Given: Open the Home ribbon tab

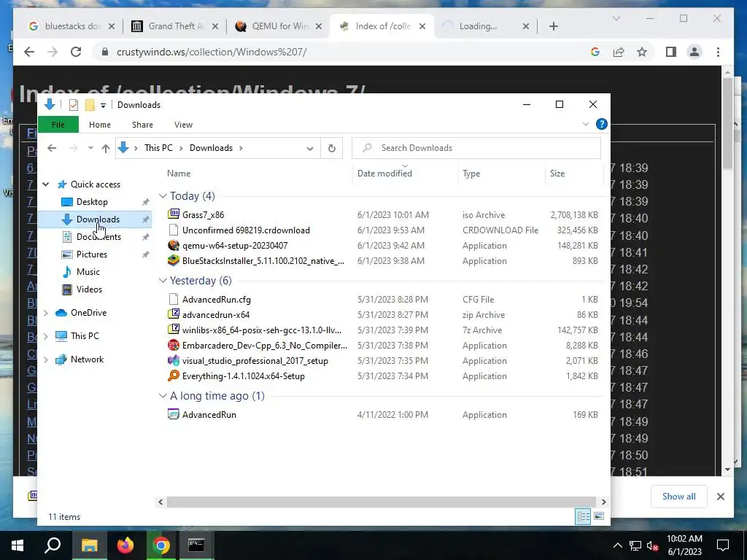Looking at the screenshot, I should pos(99,125).
